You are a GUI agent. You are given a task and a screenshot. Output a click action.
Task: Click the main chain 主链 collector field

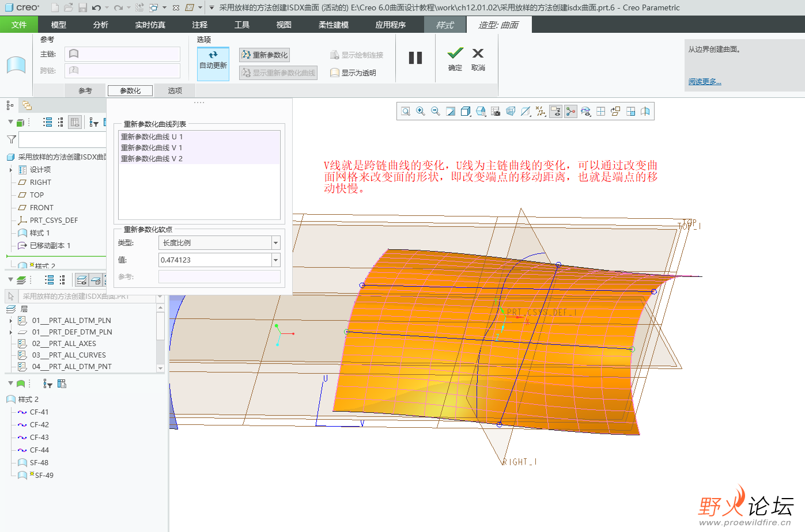click(123, 54)
